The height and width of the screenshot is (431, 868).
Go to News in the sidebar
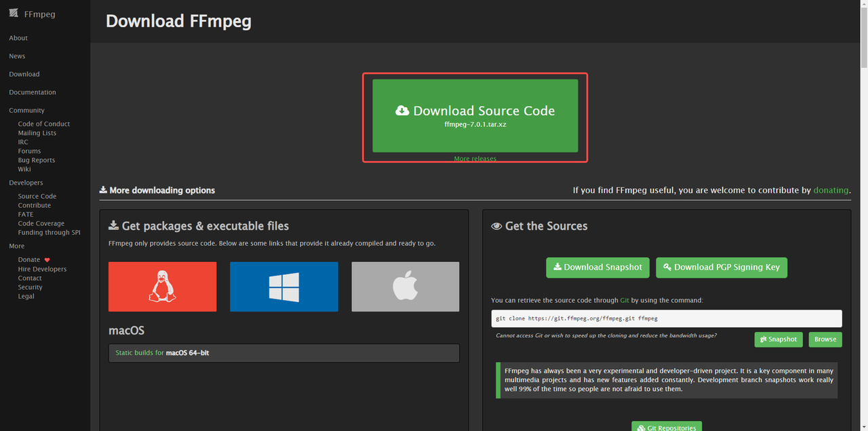17,56
